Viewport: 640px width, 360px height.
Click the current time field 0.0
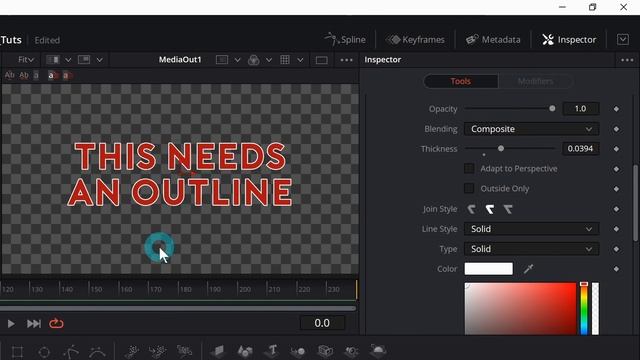point(322,323)
